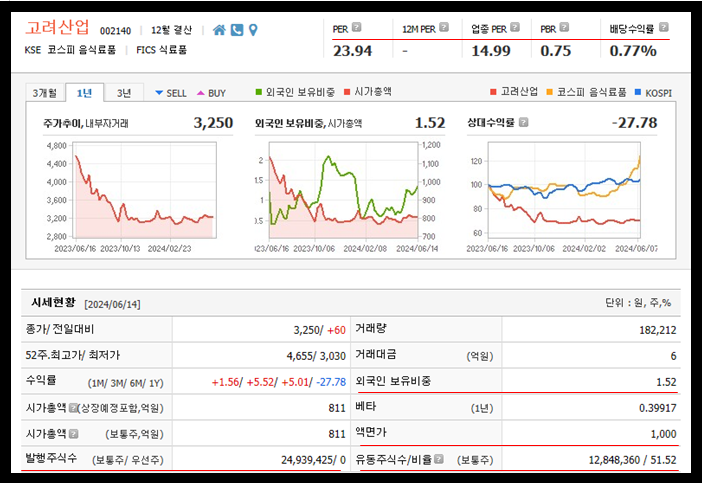Click green 외국인 보유비중 legend swatch
Viewport: 702px width, 483px height.
pyautogui.click(x=259, y=92)
